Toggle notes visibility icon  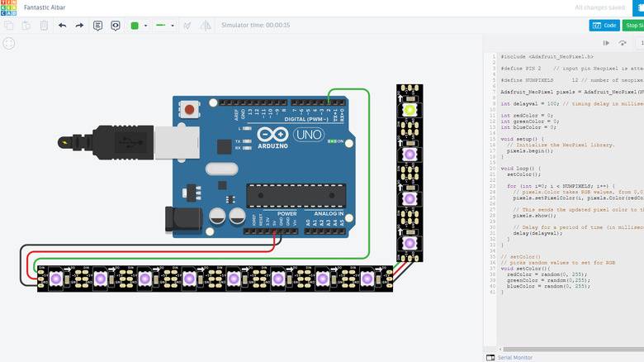(x=116, y=26)
